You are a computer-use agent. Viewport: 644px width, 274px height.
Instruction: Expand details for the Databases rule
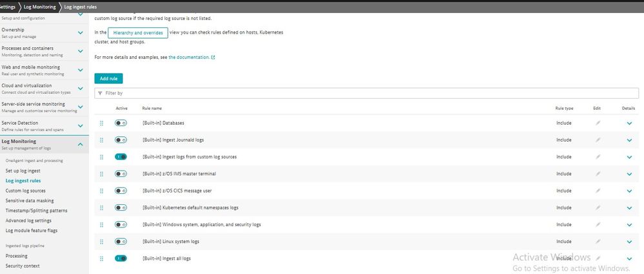pos(629,123)
